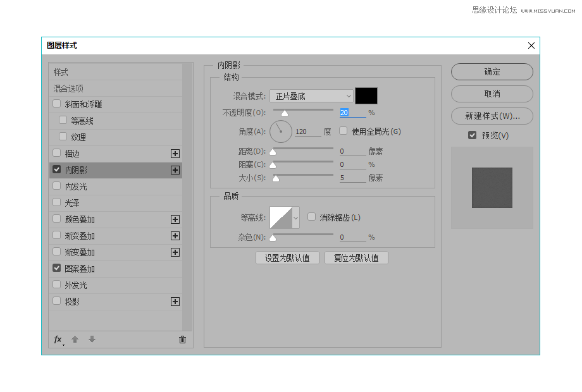Add another 颜色叠加 effect with plus icon

tap(175, 219)
